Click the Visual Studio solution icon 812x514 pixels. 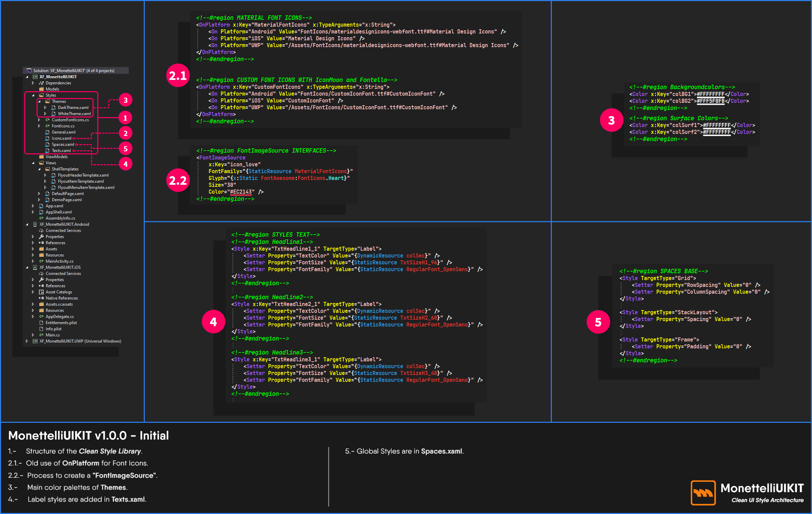click(x=29, y=71)
